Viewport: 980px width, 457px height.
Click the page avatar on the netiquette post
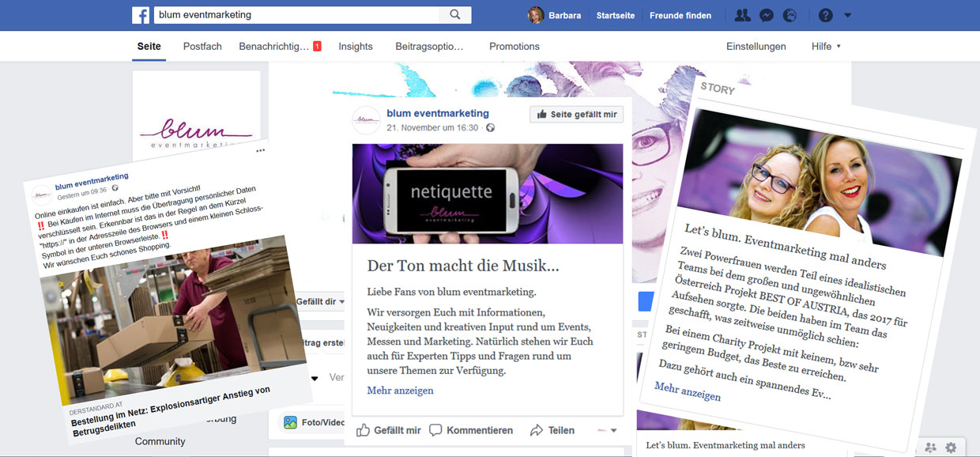366,119
